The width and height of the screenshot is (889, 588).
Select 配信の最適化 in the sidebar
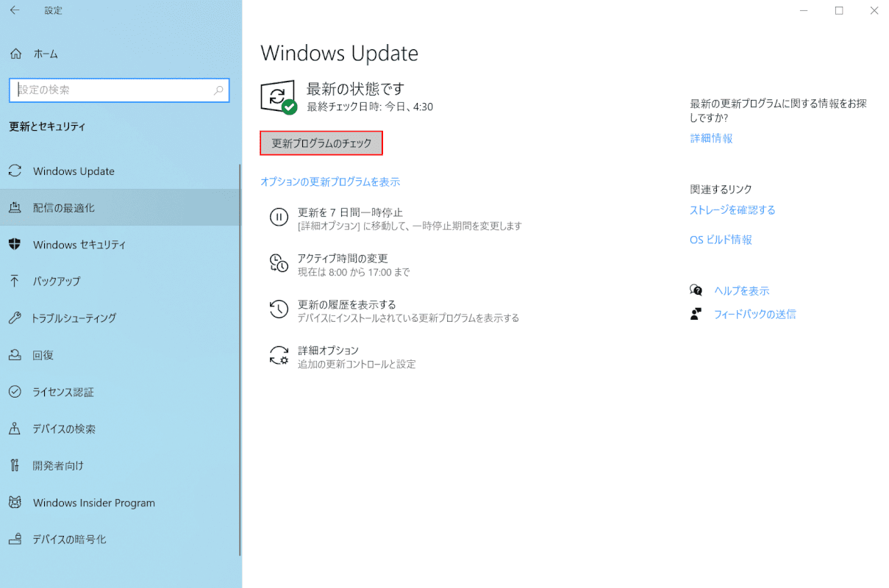(x=121, y=208)
